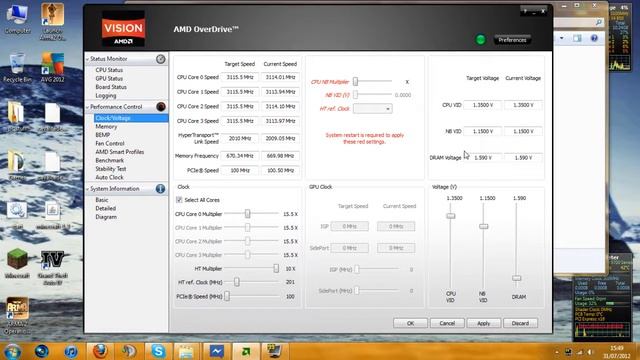Open the Stability Test page
640x360 pixels.
click(111, 169)
